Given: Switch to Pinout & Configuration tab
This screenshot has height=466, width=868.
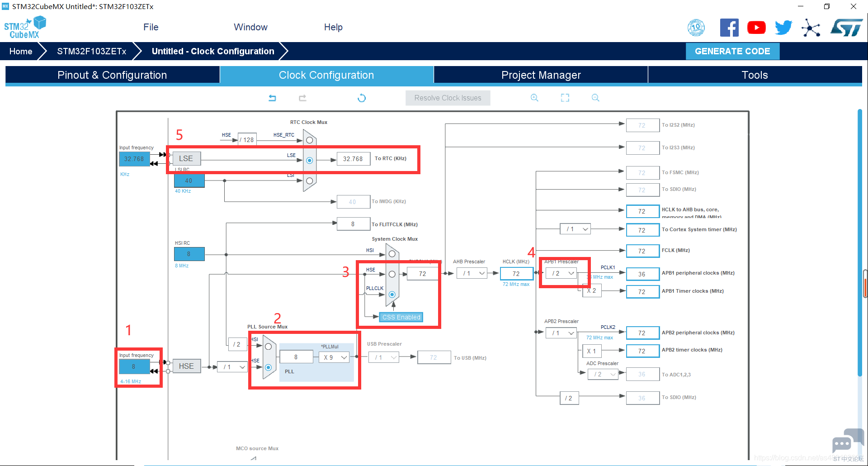Looking at the screenshot, I should [113, 75].
